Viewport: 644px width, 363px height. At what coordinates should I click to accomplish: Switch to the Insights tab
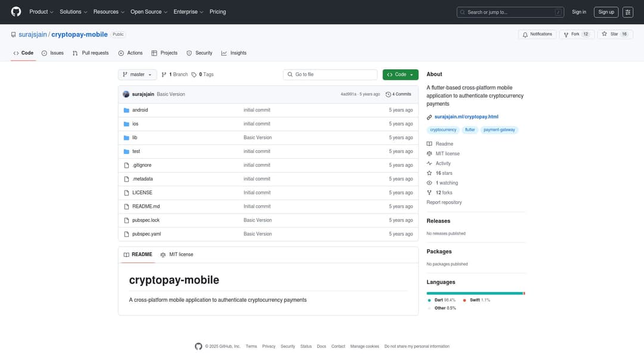pyautogui.click(x=234, y=53)
